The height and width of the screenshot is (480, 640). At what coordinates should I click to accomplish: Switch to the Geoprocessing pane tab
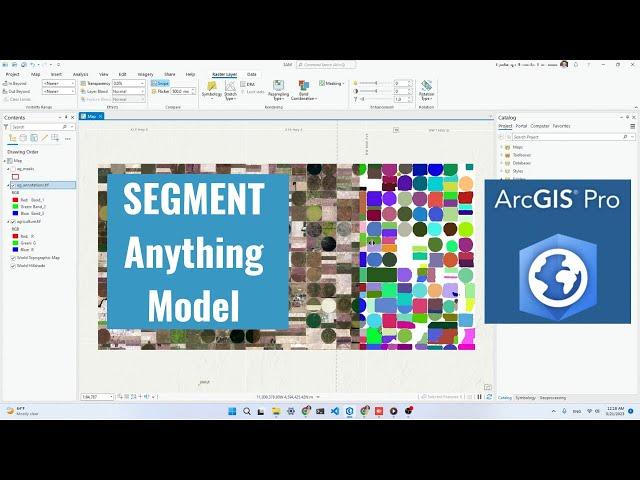coord(553,398)
